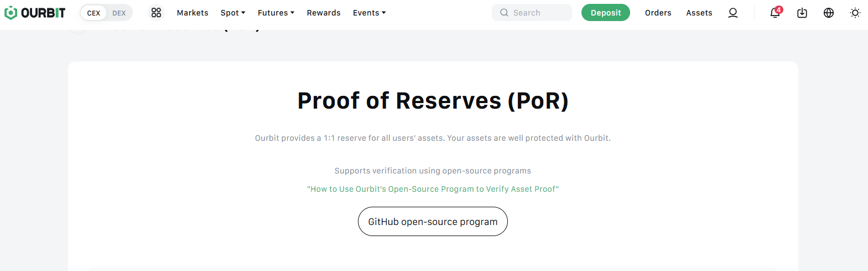Switch to DEX mode
The width and height of the screenshot is (868, 271).
point(119,13)
